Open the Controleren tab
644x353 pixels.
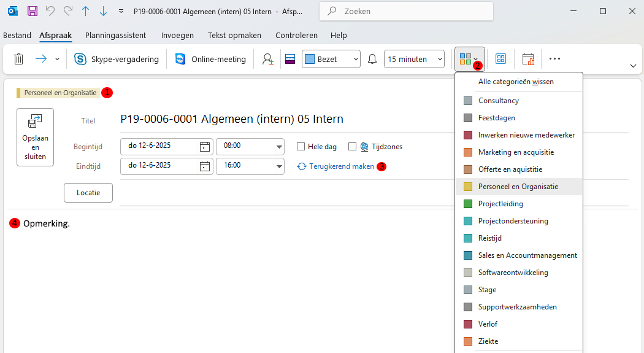point(296,36)
